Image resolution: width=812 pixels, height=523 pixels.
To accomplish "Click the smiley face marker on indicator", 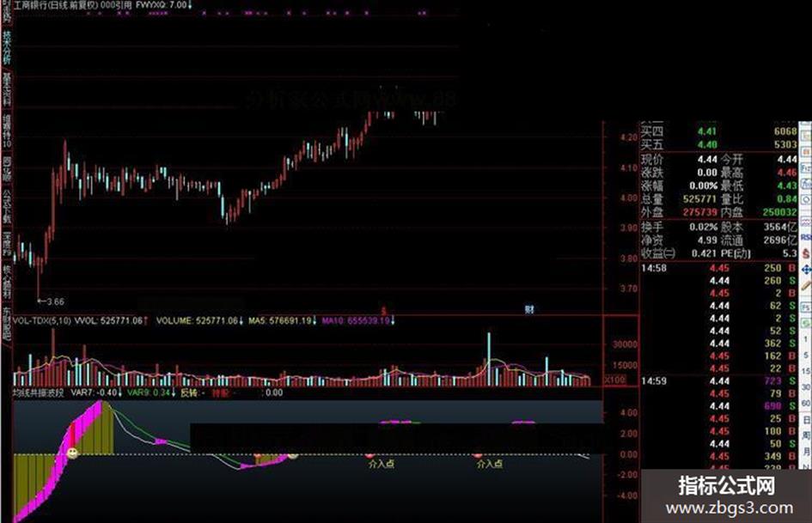I will pos(72,453).
